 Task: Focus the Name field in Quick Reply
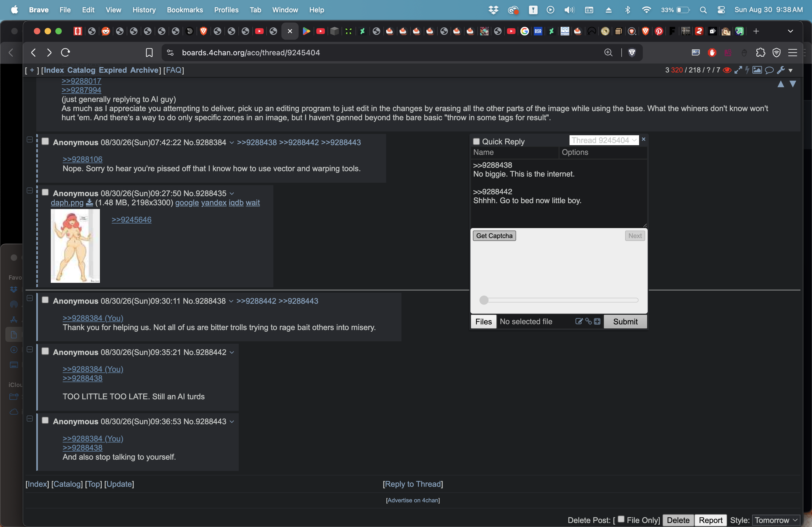click(514, 152)
